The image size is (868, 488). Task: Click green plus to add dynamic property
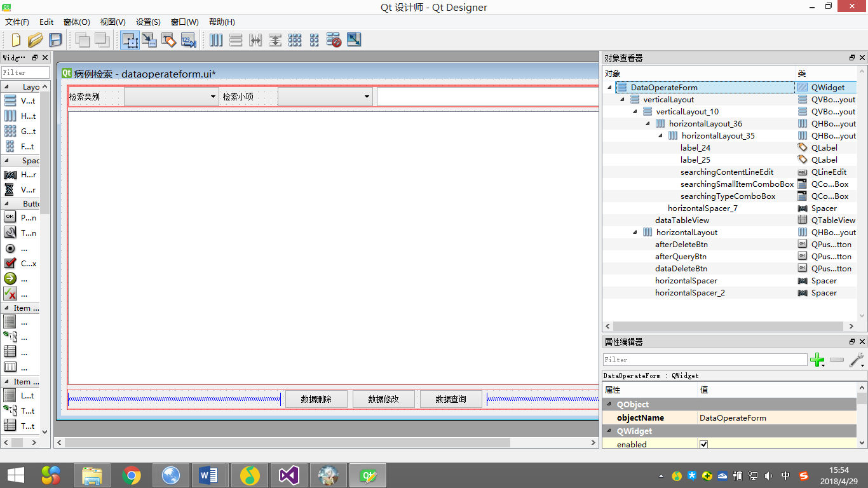click(x=817, y=360)
